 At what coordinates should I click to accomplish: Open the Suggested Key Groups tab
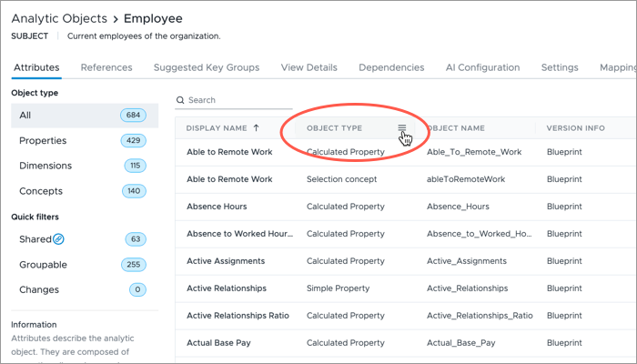(x=207, y=67)
